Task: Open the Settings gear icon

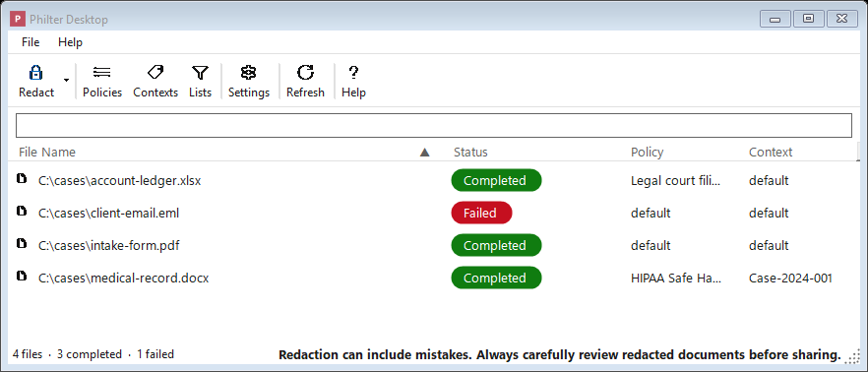Action: coord(249,73)
